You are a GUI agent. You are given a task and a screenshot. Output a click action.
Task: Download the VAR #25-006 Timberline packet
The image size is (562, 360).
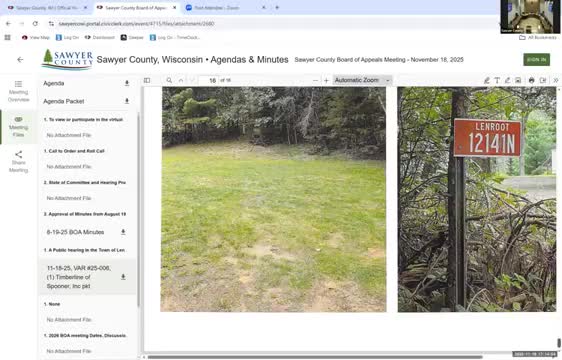point(123,277)
